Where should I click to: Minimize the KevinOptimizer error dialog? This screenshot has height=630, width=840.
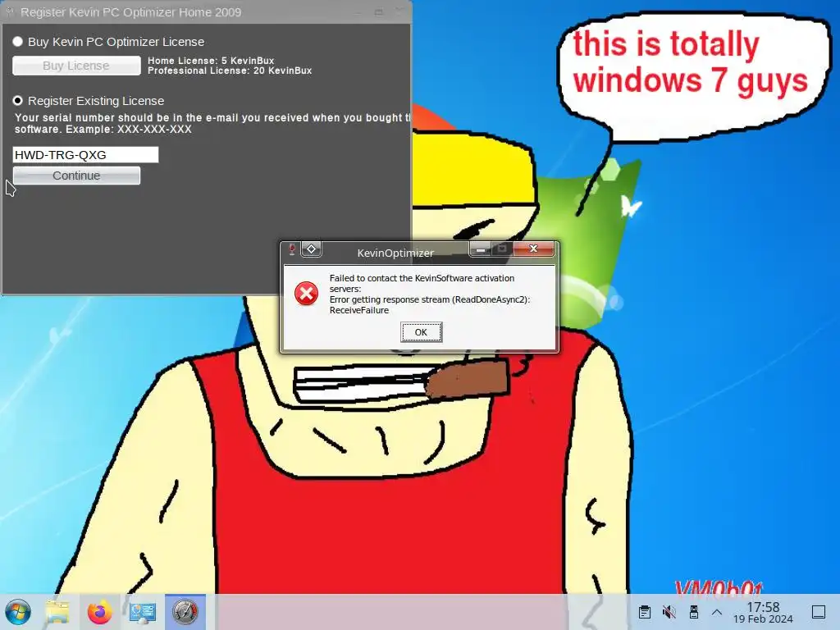click(x=481, y=249)
